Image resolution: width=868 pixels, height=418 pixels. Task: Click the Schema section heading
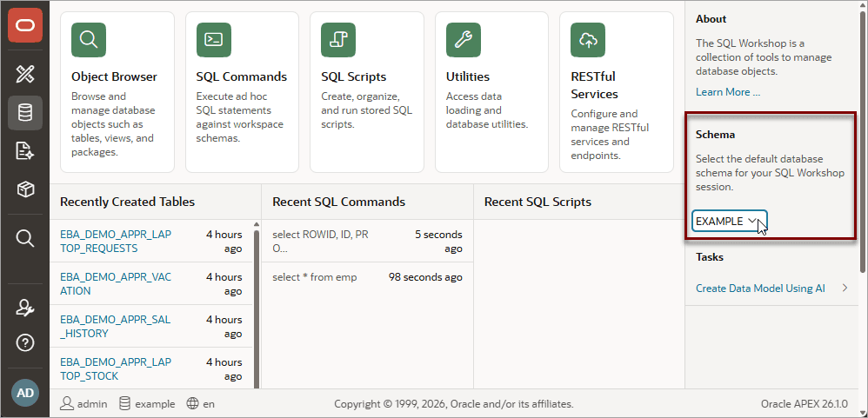[715, 135]
